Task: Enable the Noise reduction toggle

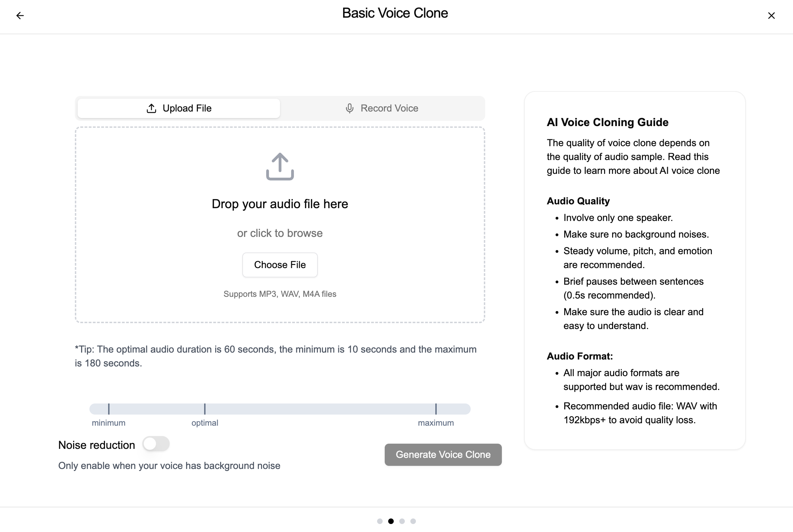Action: 156,444
